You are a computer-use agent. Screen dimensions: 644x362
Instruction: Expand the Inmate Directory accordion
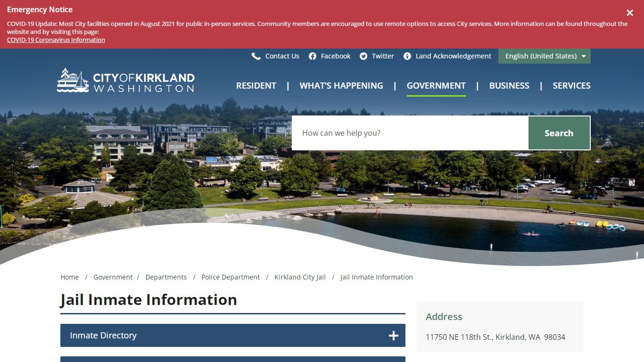click(233, 336)
